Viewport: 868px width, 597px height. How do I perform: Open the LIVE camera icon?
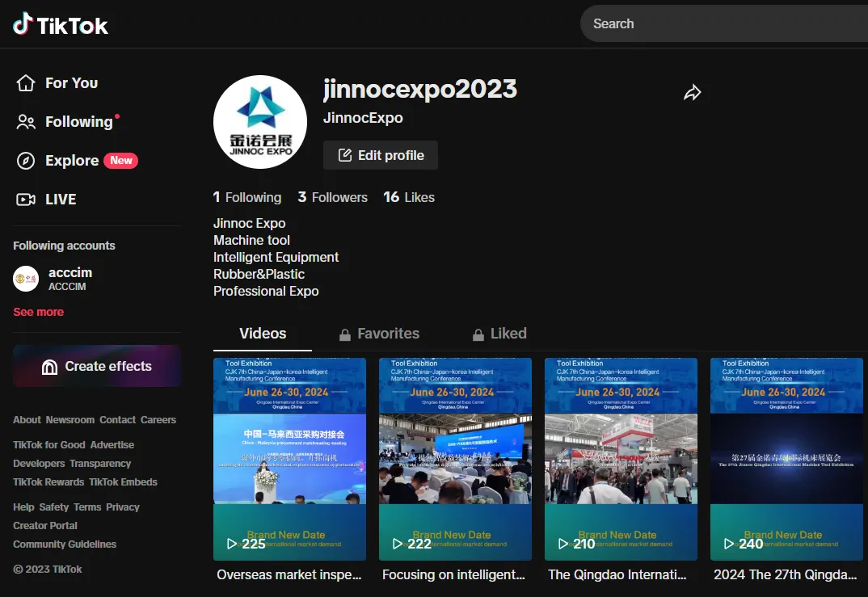pyautogui.click(x=26, y=200)
